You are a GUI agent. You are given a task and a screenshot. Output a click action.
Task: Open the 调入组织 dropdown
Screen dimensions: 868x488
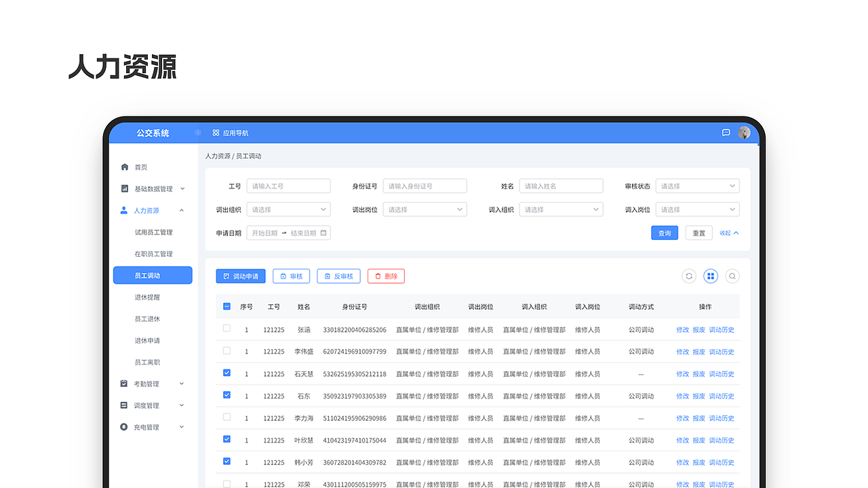pyautogui.click(x=561, y=209)
